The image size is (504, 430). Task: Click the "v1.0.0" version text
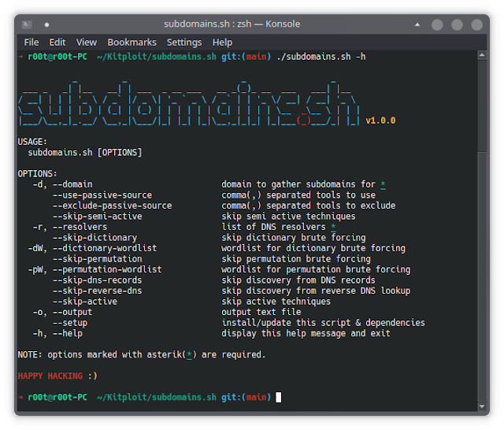[380, 120]
